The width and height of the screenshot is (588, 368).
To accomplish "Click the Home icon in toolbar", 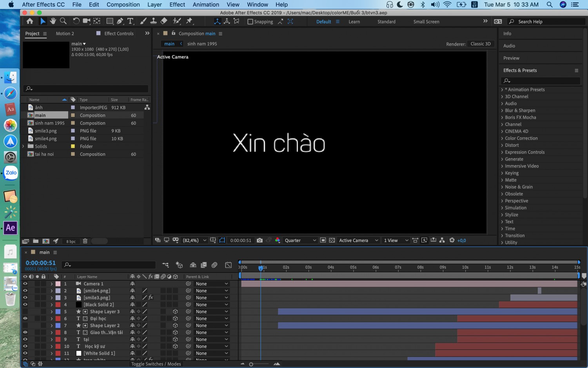I will (x=30, y=21).
